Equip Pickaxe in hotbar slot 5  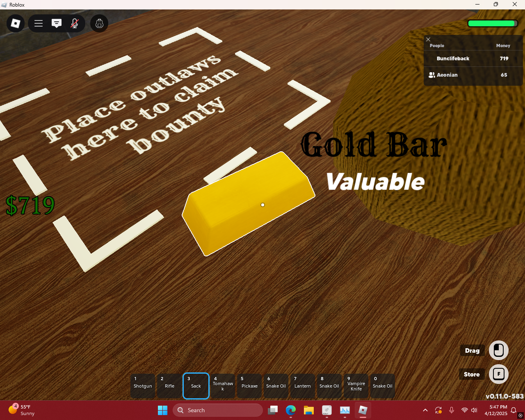(249, 386)
